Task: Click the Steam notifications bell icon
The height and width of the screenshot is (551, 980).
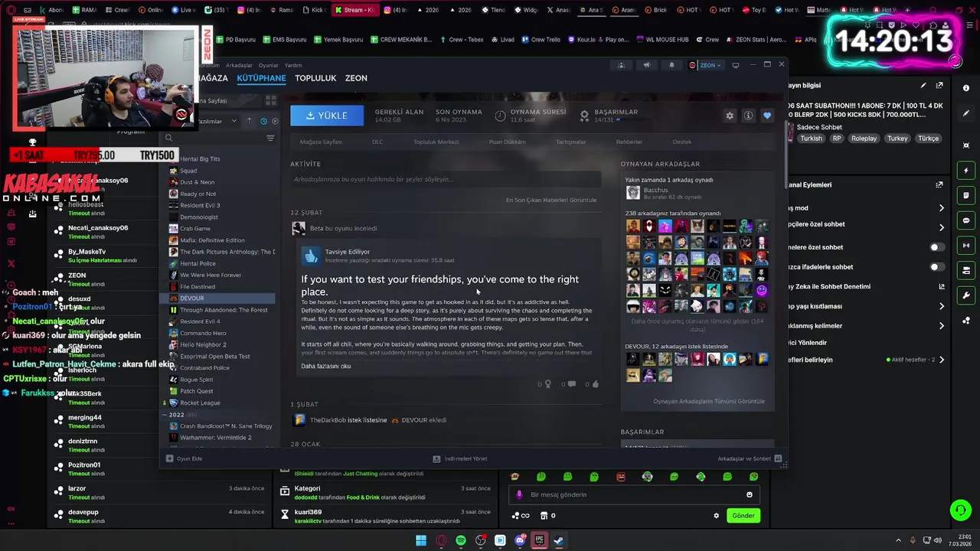Action: click(x=671, y=65)
